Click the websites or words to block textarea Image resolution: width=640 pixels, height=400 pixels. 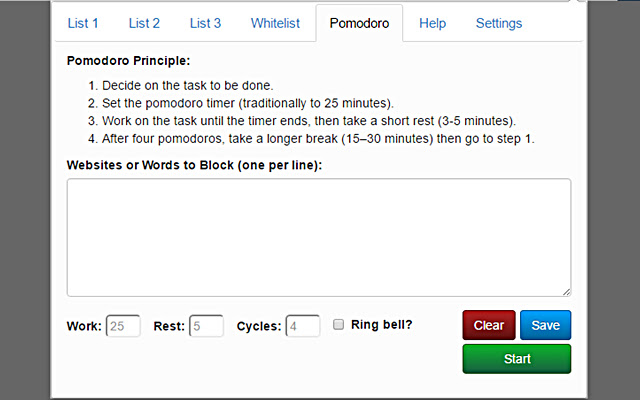318,237
